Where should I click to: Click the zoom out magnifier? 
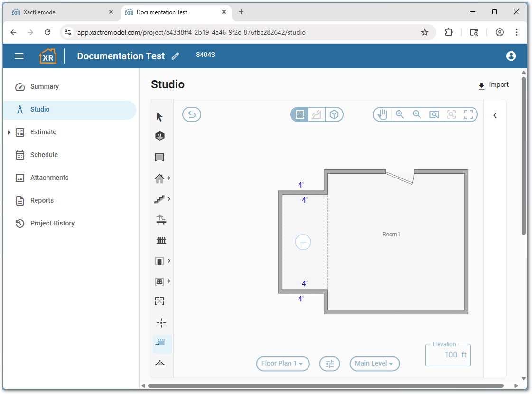(417, 114)
